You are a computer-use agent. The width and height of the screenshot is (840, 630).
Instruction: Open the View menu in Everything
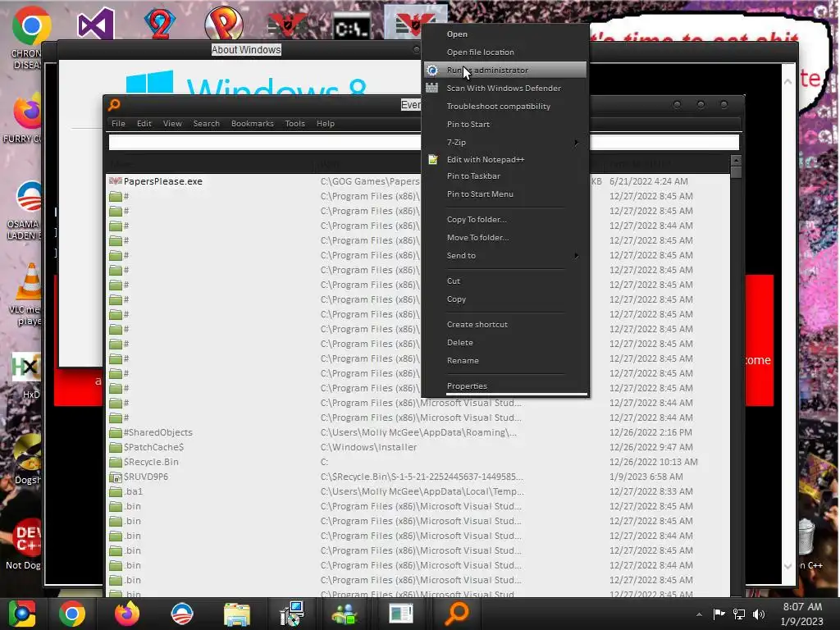point(172,123)
